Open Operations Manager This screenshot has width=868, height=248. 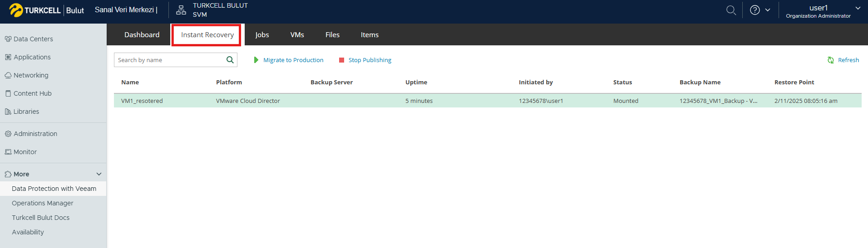coord(42,203)
